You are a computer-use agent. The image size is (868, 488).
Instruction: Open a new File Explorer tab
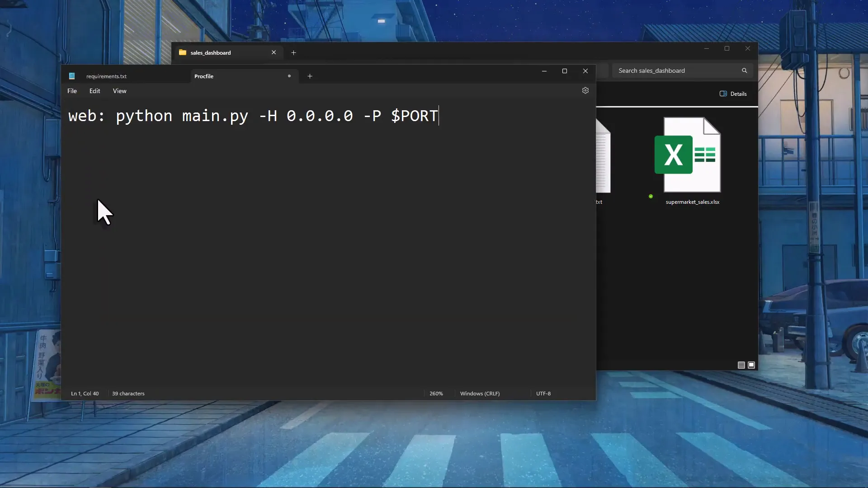click(x=293, y=52)
